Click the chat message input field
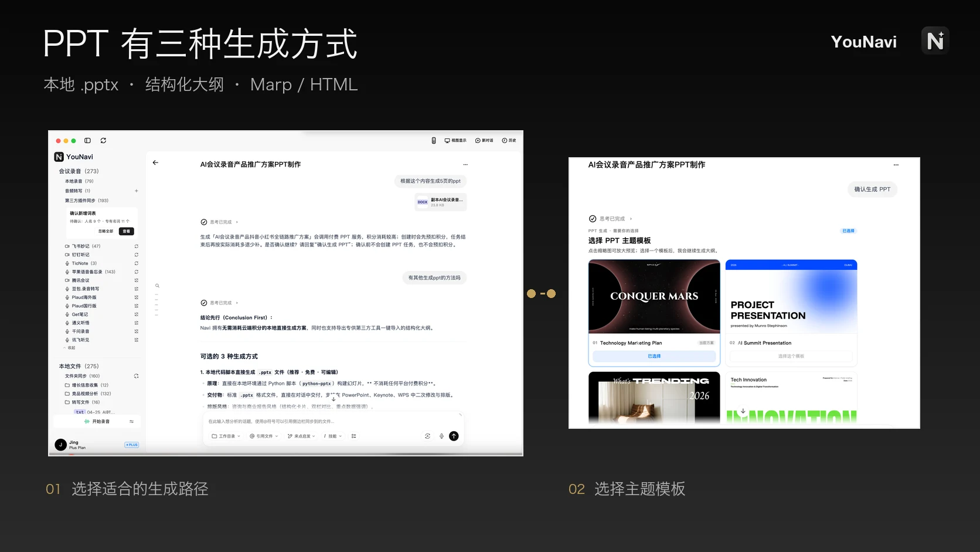Screen dimensions: 980x552 333,422
